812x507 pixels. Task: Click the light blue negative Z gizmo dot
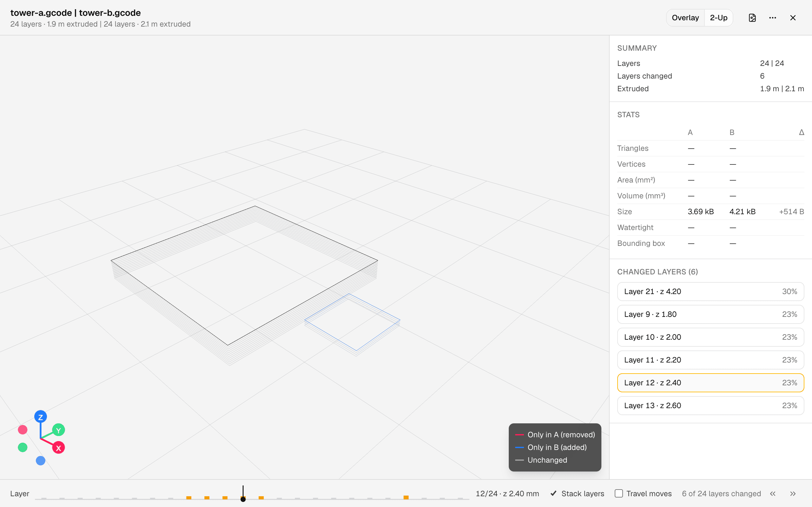(x=41, y=461)
